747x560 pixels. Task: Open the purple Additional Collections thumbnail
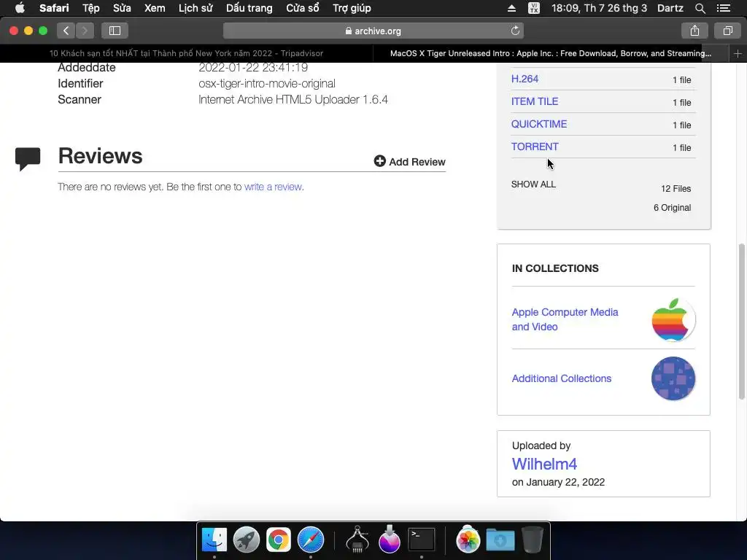coord(673,378)
